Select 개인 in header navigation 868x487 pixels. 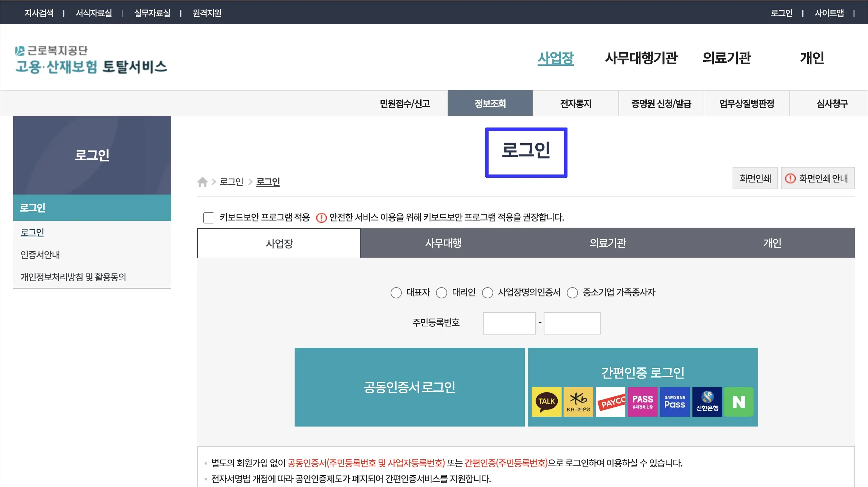click(812, 58)
